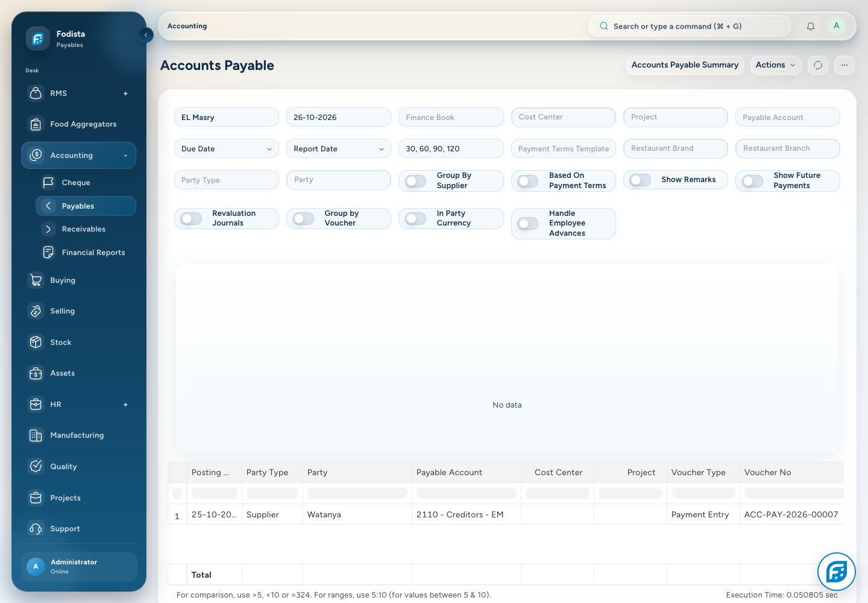Click the Accounting breadcrumb link
868x603 pixels.
pos(187,26)
